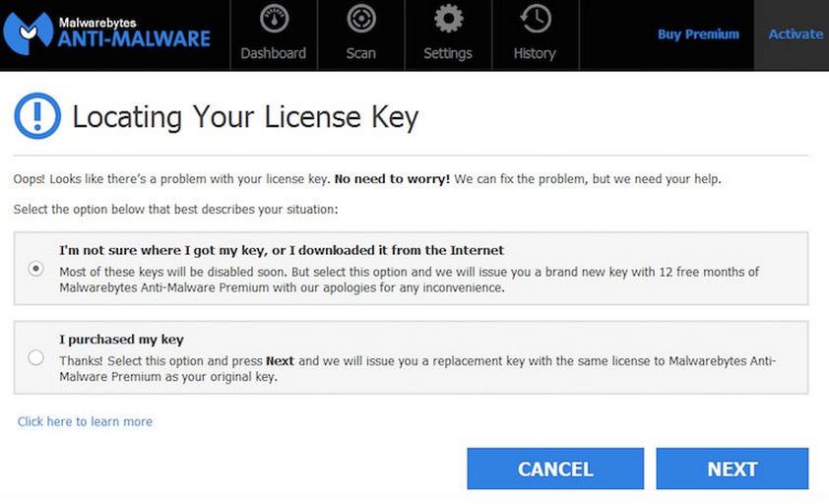The width and height of the screenshot is (829, 504).
Task: Open the Activate tab
Action: pyautogui.click(x=792, y=34)
